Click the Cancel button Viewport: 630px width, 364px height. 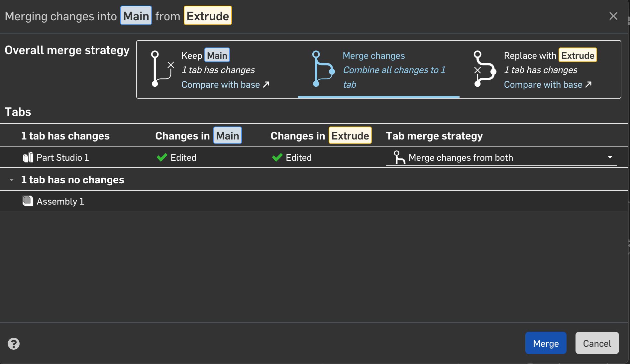[x=597, y=343]
